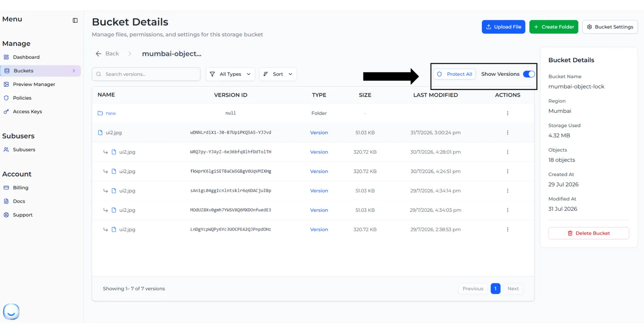Click the Search versions field
The image size is (644, 334).
pos(146,74)
